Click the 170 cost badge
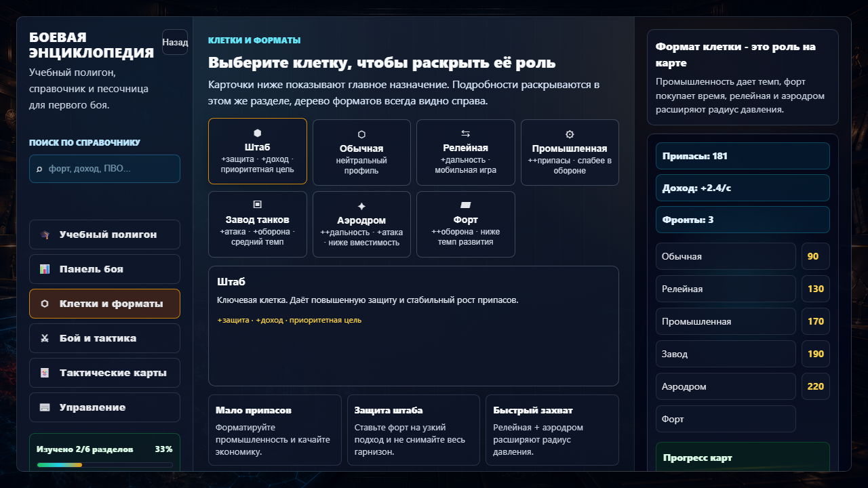The image size is (868, 488). [816, 321]
